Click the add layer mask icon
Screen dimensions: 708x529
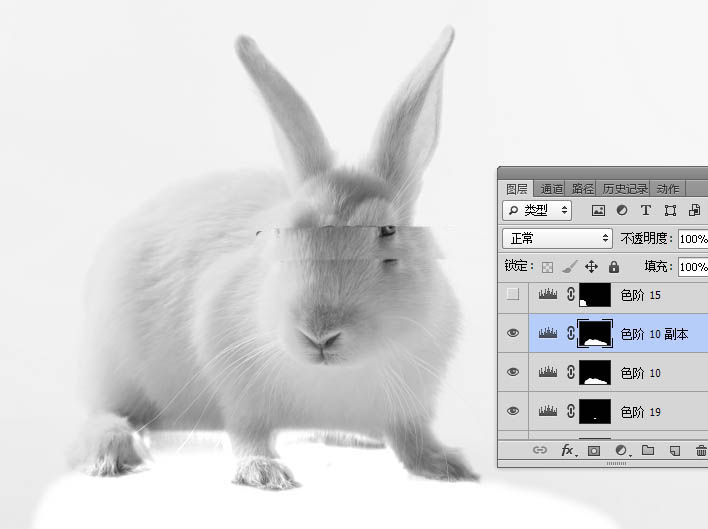point(594,451)
